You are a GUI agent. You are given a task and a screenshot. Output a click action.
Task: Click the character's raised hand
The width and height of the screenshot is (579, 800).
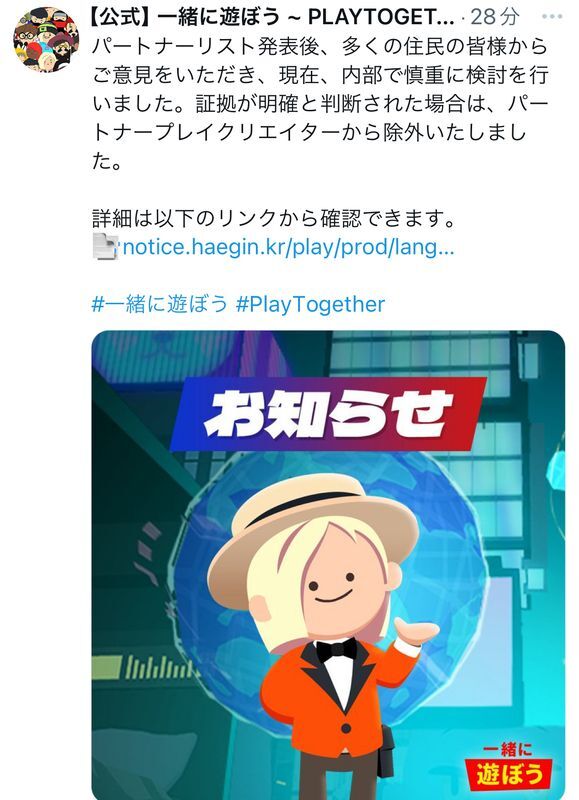pyautogui.click(x=415, y=632)
